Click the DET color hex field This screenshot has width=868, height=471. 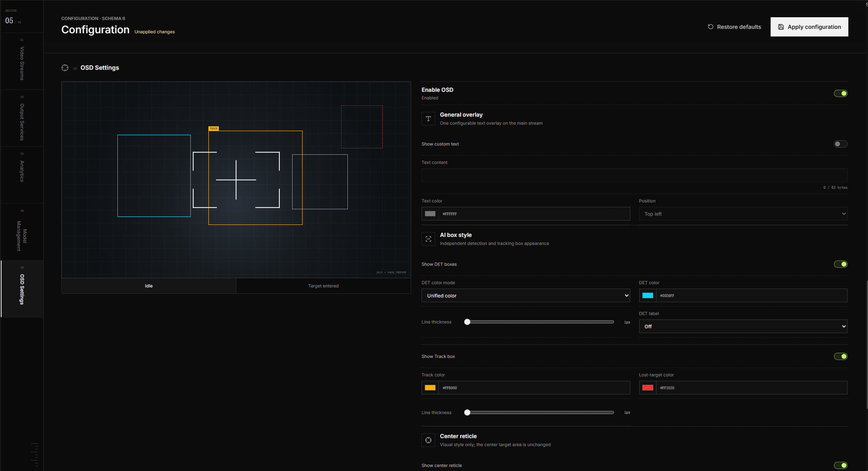coord(752,295)
